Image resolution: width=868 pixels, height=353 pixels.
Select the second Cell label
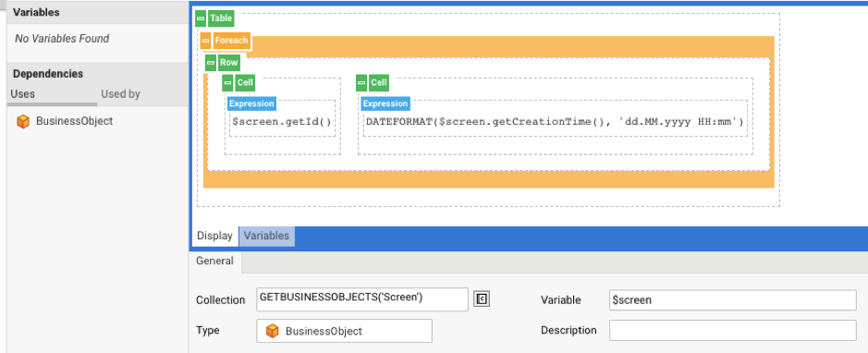tap(379, 83)
